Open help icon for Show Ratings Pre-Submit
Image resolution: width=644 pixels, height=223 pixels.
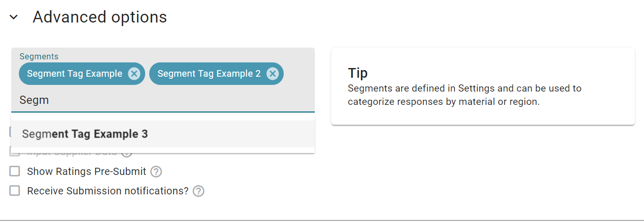[x=156, y=171]
